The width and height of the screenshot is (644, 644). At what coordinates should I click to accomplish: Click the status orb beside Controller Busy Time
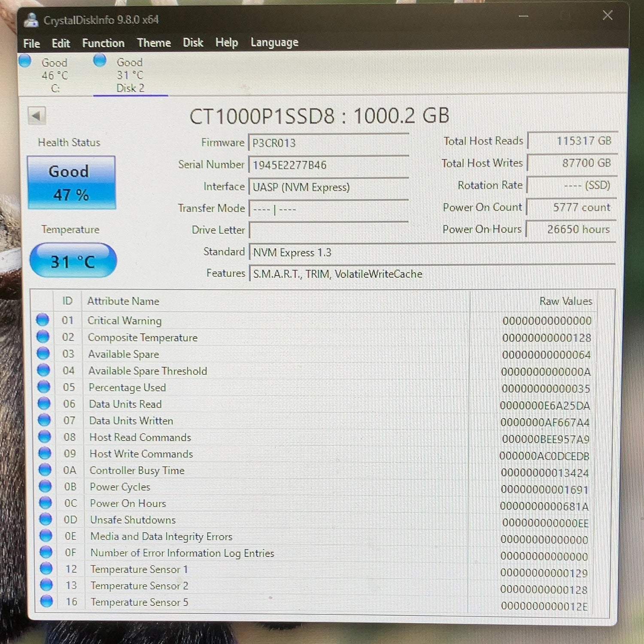(45, 470)
